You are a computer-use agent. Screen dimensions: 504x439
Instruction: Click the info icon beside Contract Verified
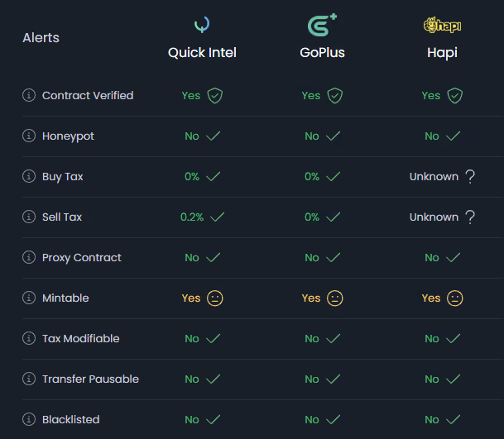[29, 95]
